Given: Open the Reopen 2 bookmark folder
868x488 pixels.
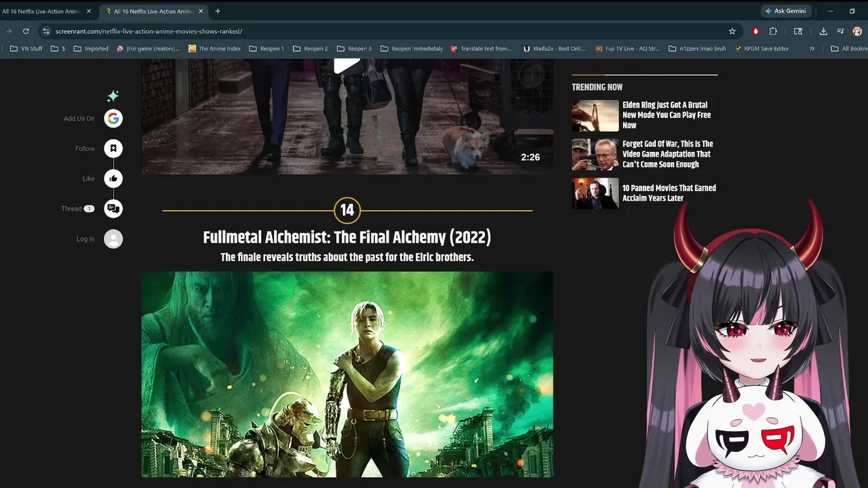Looking at the screenshot, I should (311, 49).
